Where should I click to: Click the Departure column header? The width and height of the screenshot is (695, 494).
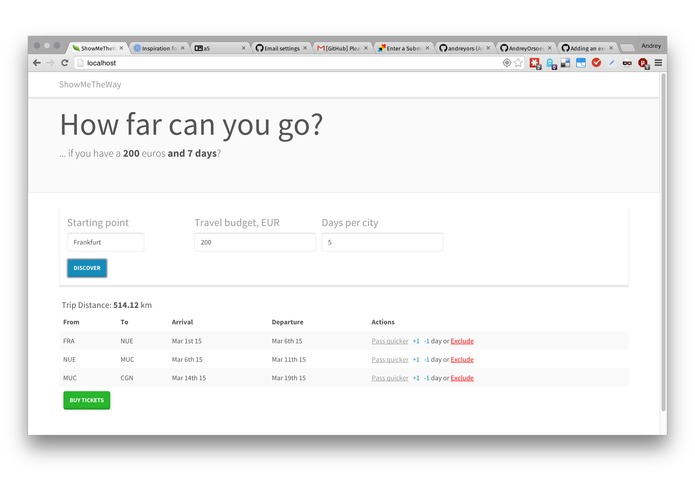pyautogui.click(x=287, y=322)
